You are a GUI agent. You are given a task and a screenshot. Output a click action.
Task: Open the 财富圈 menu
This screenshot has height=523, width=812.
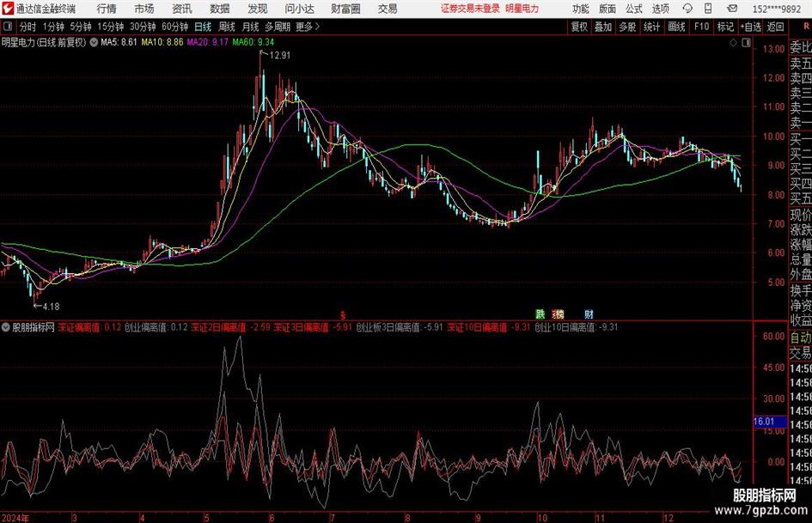(x=345, y=9)
